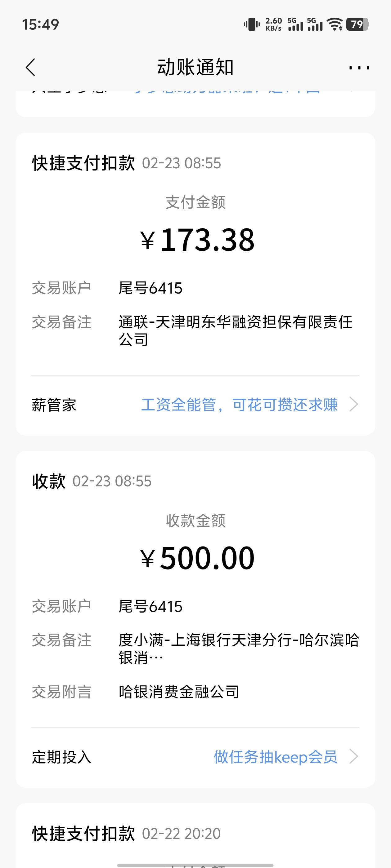Screen dimensions: 391x868
Task: Tap the vibrate mode status icon
Action: 252,24
